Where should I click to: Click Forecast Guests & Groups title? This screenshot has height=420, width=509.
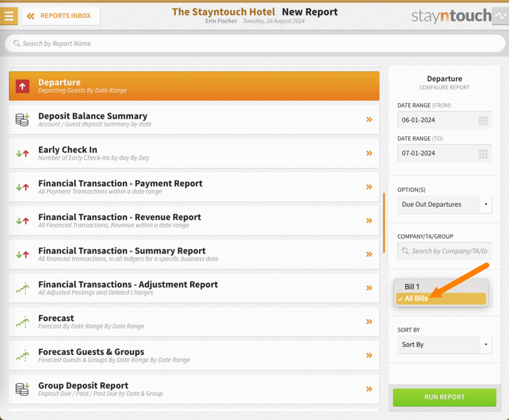point(91,352)
